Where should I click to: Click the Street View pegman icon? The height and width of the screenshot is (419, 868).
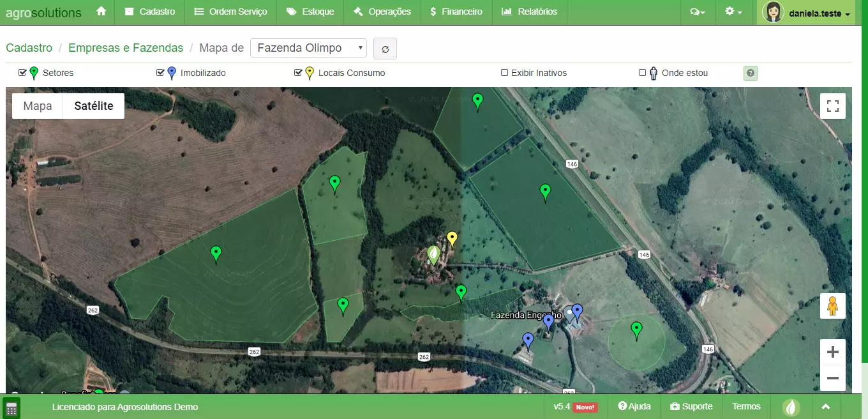(x=832, y=306)
